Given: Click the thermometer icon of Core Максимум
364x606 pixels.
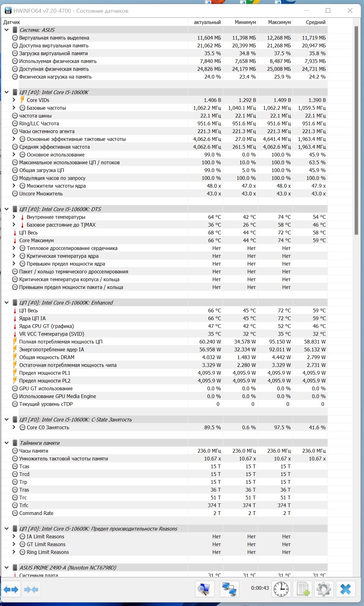Looking at the screenshot, I should click(15, 240).
